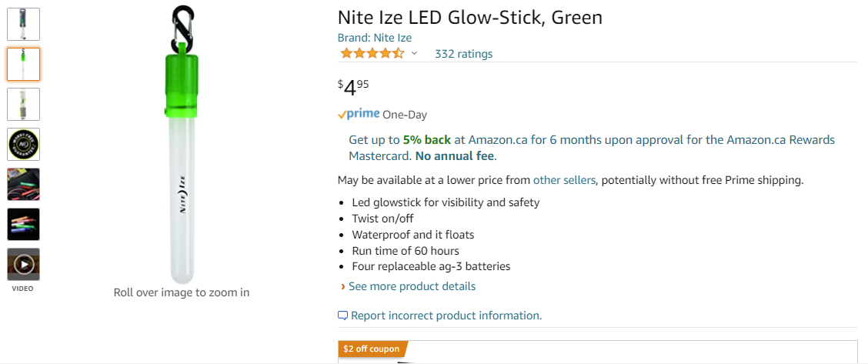The image size is (868, 364).
Task: Click the carabiner clip on product image
Action: (x=182, y=27)
